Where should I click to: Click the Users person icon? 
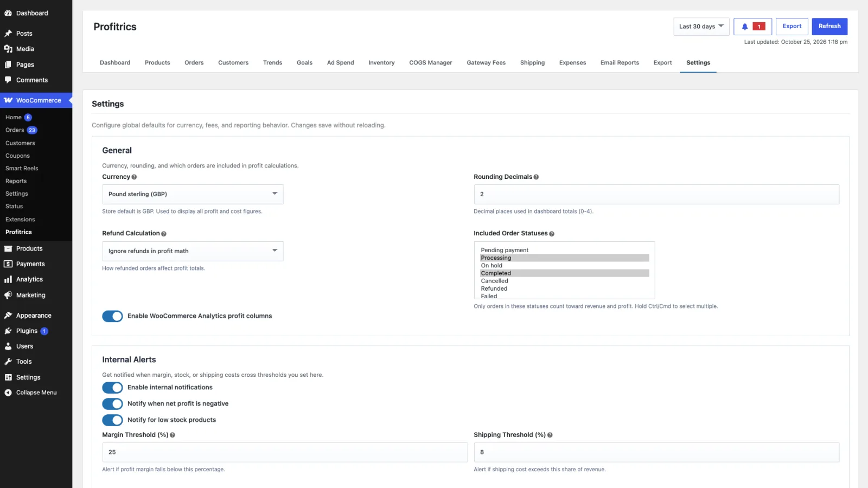point(8,346)
